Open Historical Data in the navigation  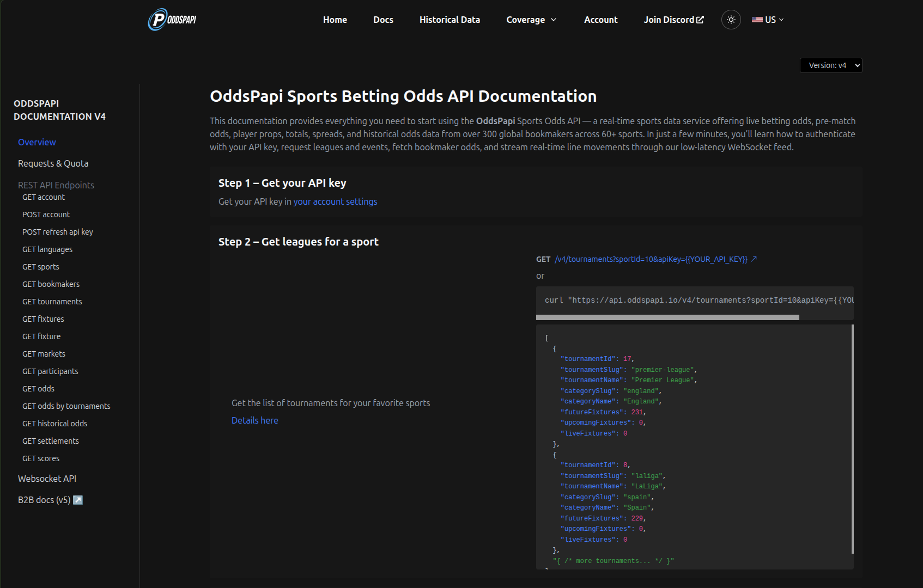tap(450, 20)
